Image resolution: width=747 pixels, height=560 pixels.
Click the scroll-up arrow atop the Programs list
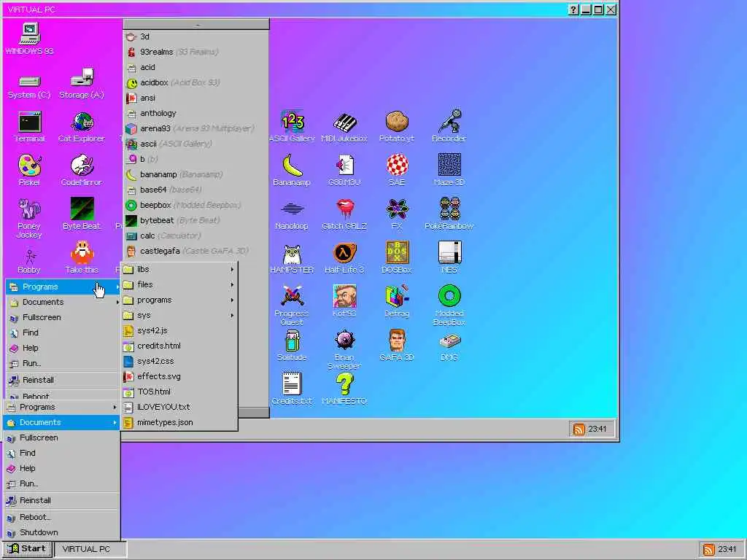click(x=196, y=24)
